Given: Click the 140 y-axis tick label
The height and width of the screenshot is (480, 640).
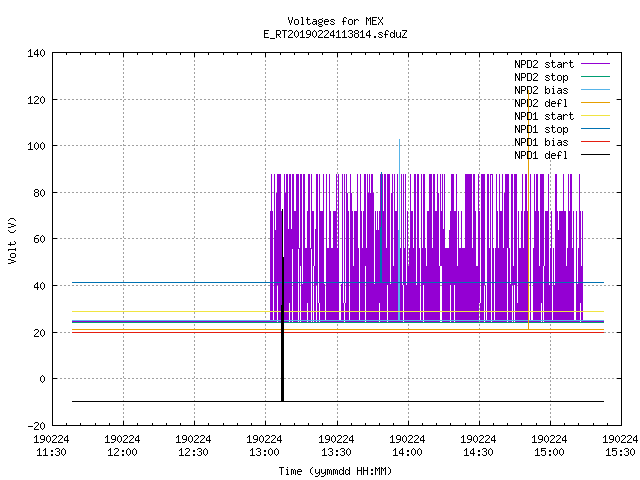Looking at the screenshot, I should (x=36, y=53).
